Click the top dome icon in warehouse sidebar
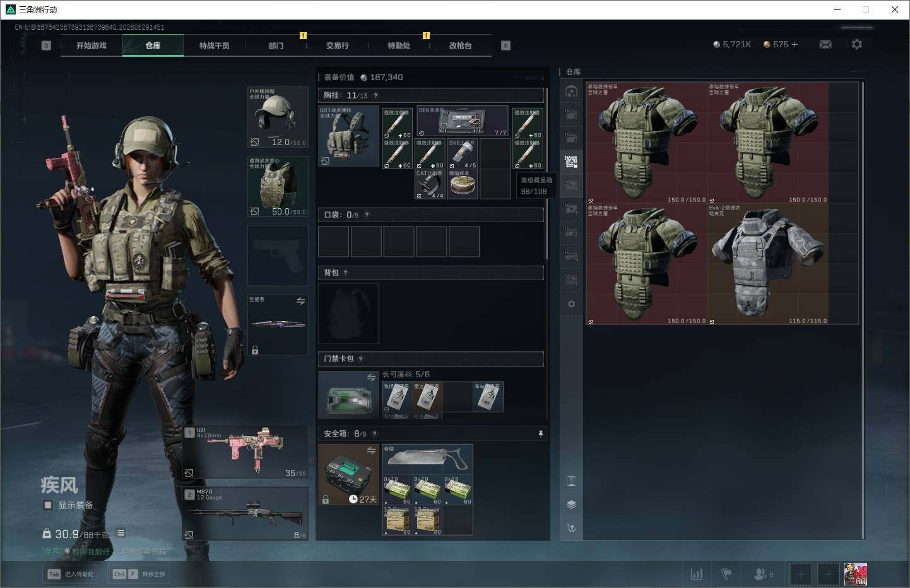 (571, 91)
